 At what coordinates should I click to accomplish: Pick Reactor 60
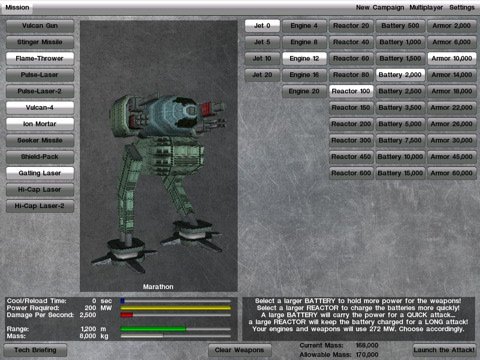(351, 58)
